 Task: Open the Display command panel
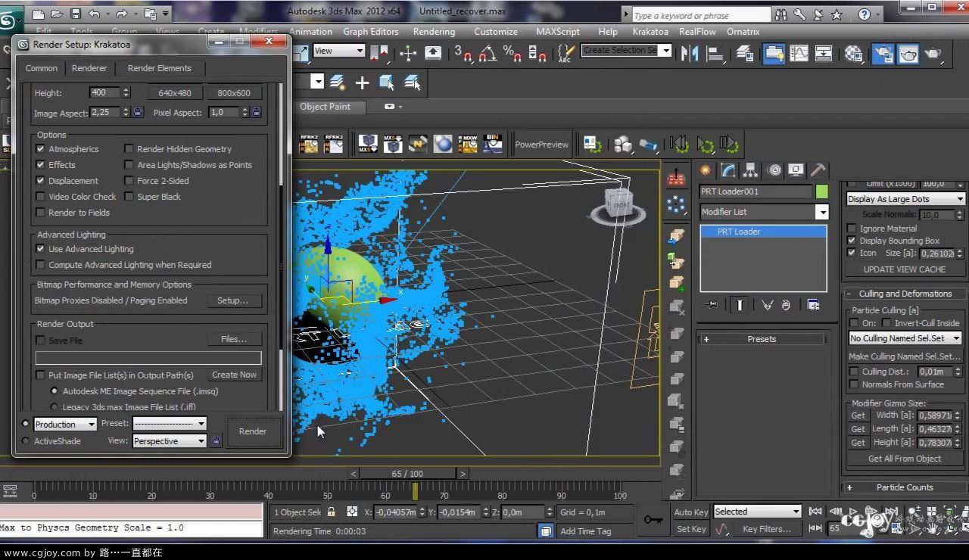point(796,170)
